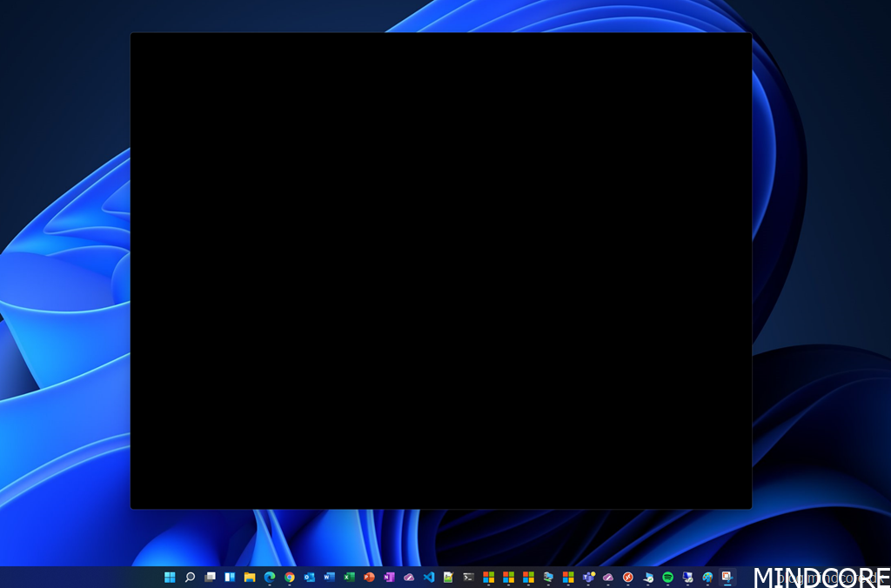This screenshot has width=891, height=588.
Task: Switch to Google Chrome in taskbar
Action: tap(290, 577)
